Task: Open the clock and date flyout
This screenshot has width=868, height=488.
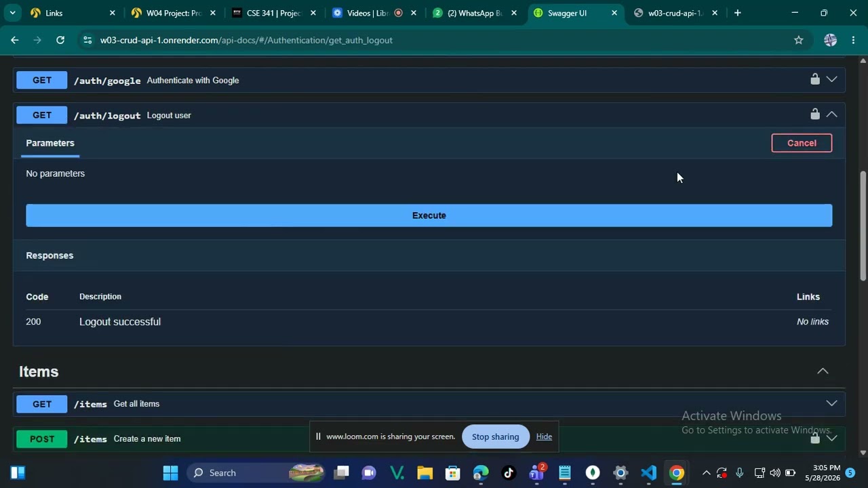Action: pyautogui.click(x=822, y=472)
